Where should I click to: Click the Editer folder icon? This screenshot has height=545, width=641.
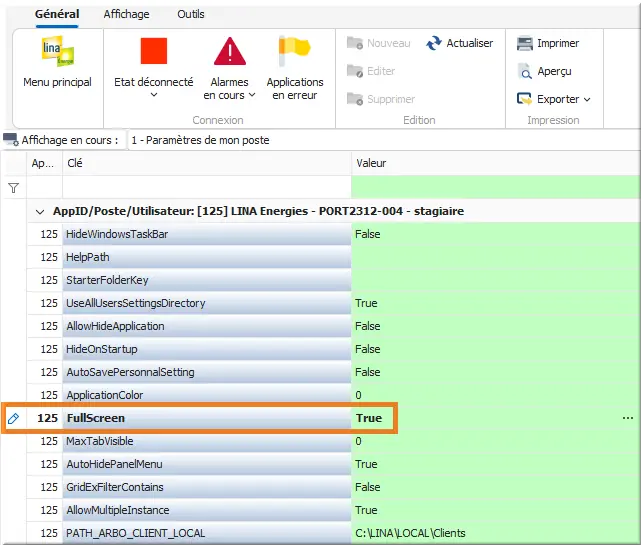click(354, 71)
